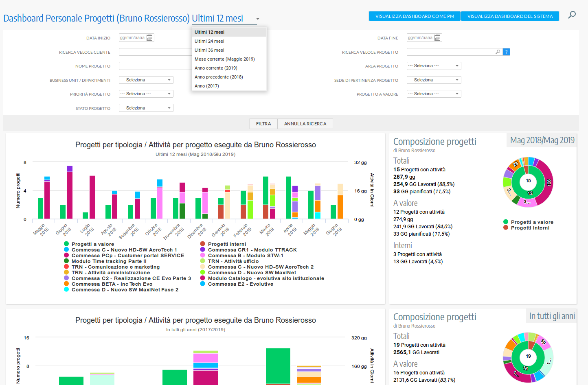Open the DATA FINE calendar picker

click(438, 37)
